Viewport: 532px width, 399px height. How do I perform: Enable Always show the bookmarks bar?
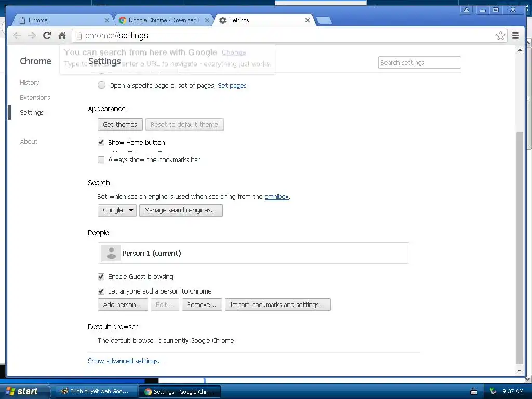pyautogui.click(x=101, y=159)
